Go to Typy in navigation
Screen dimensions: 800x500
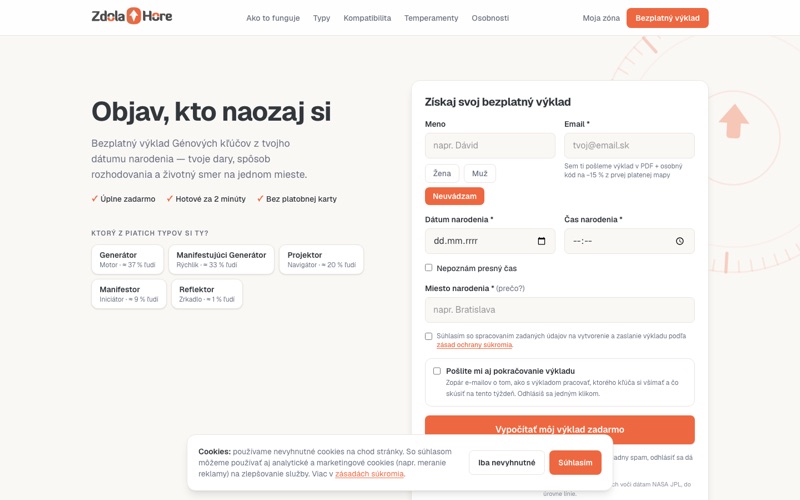pos(321,18)
